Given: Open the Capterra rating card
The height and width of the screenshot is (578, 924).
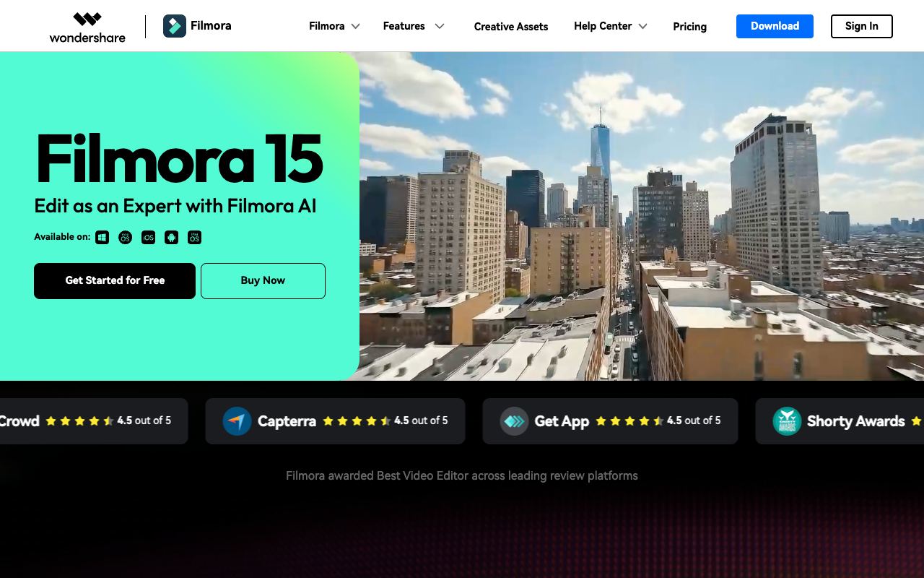Looking at the screenshot, I should point(335,421).
